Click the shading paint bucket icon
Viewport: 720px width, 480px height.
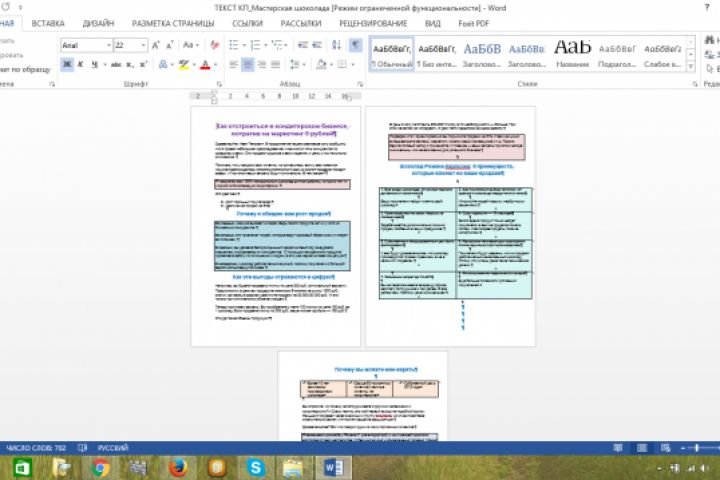[x=321, y=64]
